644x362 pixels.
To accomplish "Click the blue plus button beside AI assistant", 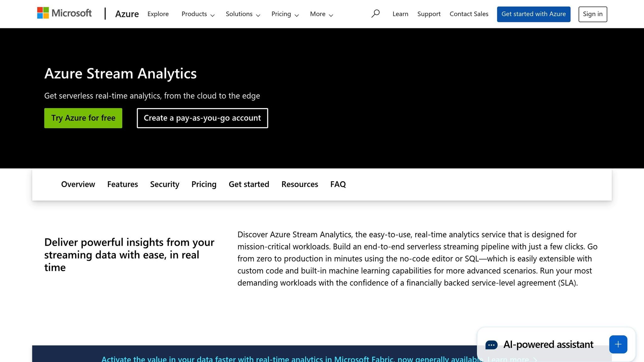I will point(618,344).
